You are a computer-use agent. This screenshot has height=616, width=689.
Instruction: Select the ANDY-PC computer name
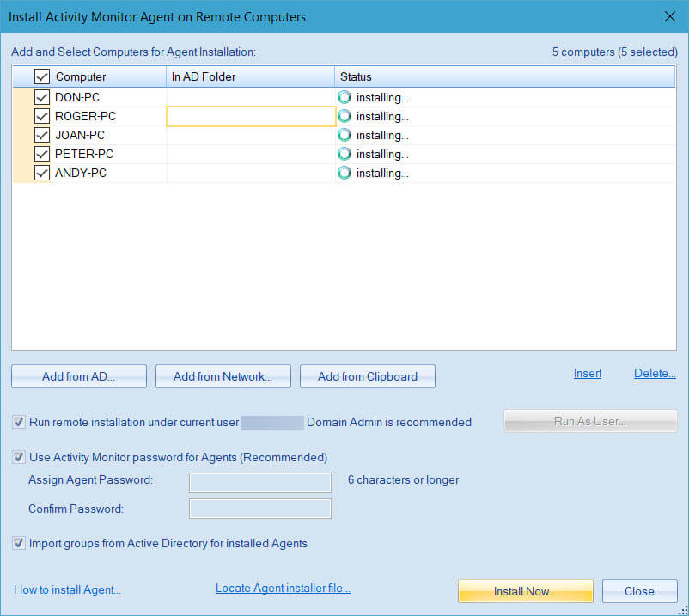81,173
